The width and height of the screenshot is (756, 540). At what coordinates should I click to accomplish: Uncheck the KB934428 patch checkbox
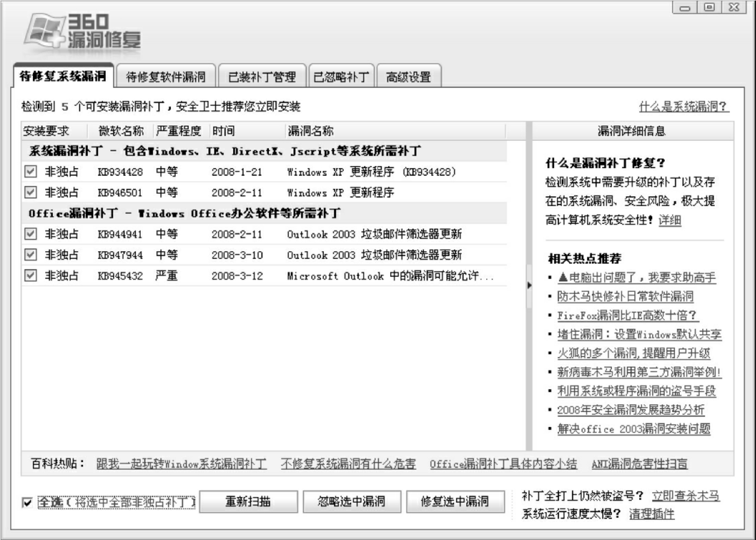pyautogui.click(x=30, y=171)
